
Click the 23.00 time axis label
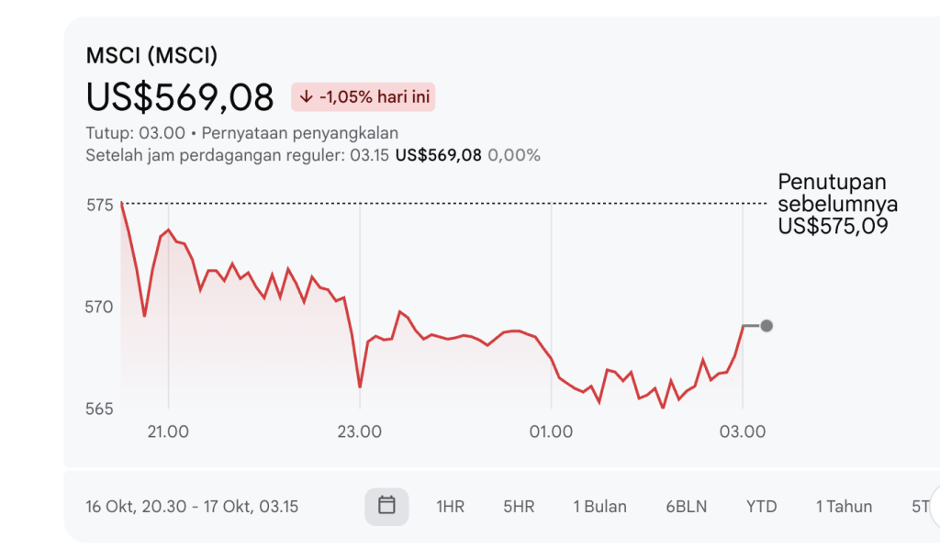click(360, 431)
